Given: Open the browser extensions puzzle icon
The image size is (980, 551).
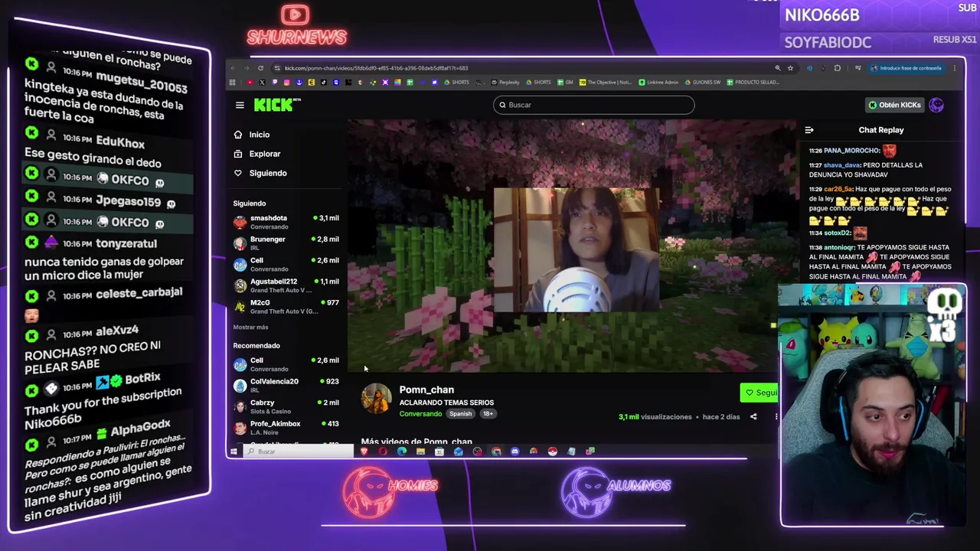Looking at the screenshot, I should [x=838, y=68].
